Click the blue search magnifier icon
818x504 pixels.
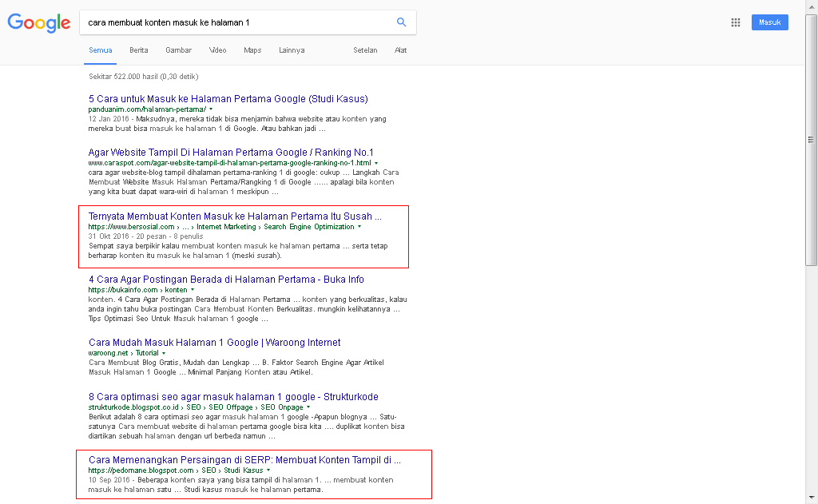coord(401,22)
